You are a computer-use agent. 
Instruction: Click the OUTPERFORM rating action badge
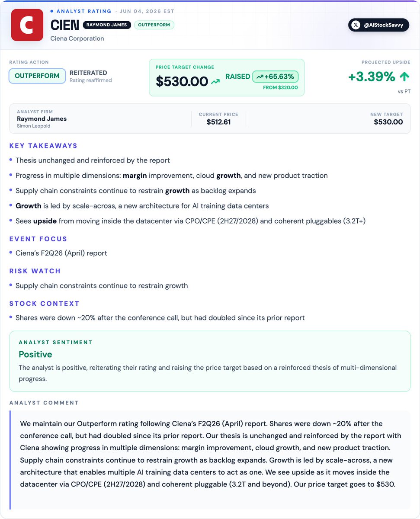tap(37, 76)
